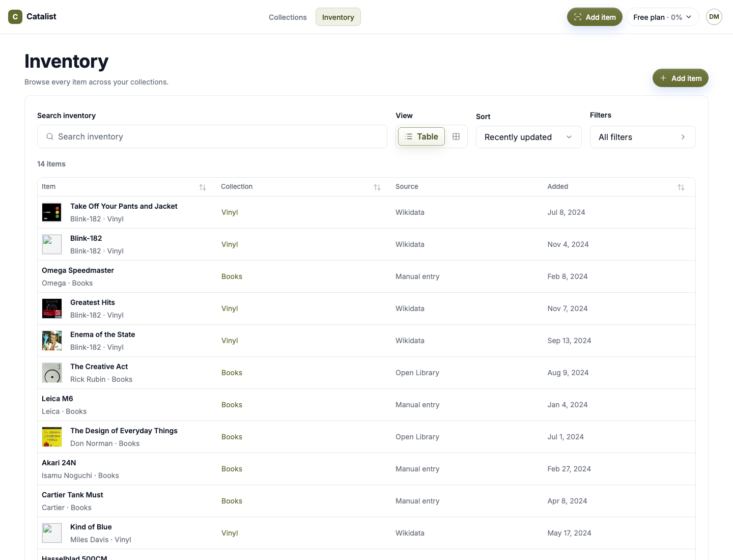This screenshot has height=560, width=733.
Task: Click the Source column header
Action: 407,187
